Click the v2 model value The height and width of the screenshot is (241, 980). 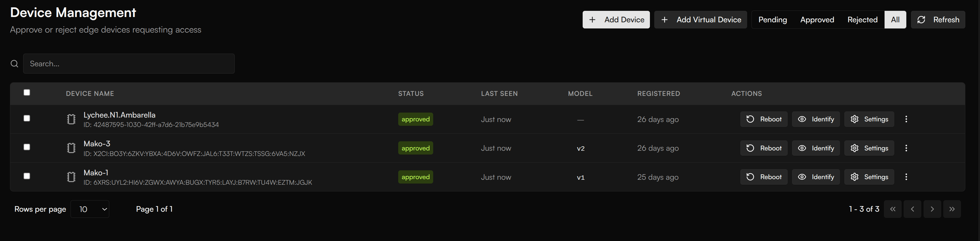581,148
